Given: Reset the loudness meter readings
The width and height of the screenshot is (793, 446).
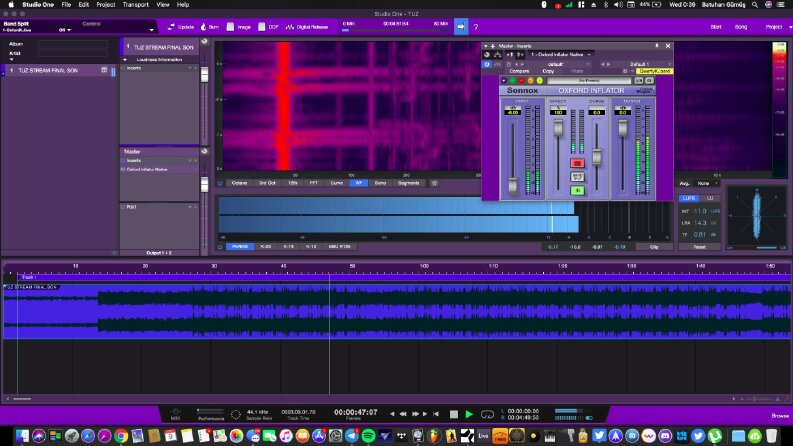Looking at the screenshot, I should point(699,247).
